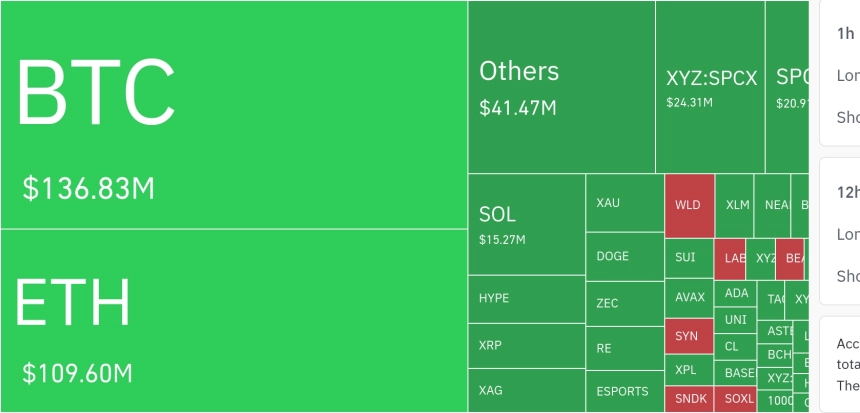This screenshot has width=860, height=413.
Task: Click the BTC $136.83M heatmap tile
Action: [x=234, y=115]
